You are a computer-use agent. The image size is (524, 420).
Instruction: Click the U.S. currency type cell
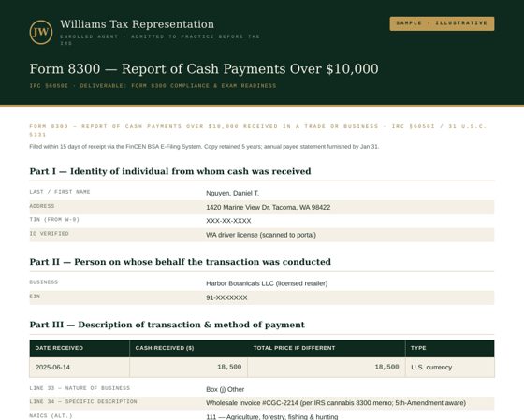pos(431,368)
